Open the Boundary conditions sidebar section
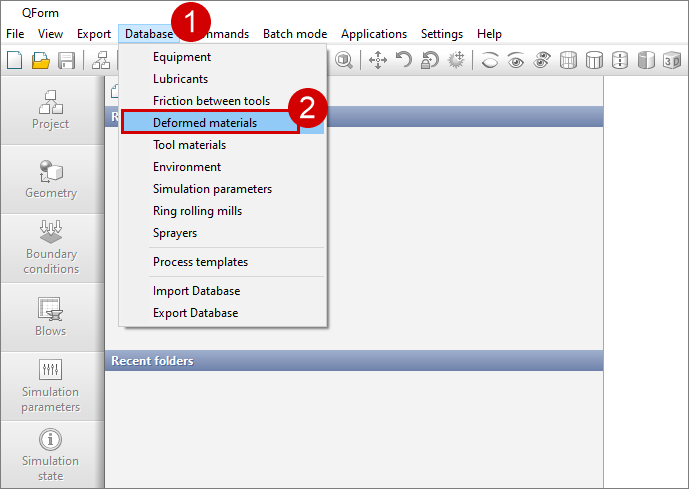The height and width of the screenshot is (489, 689). pos(51,248)
